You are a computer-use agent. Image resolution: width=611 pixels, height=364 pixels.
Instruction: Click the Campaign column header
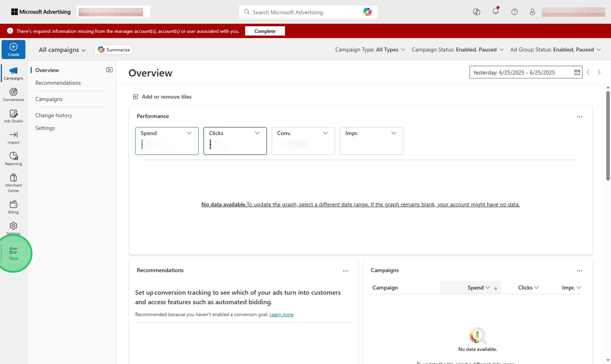(x=385, y=288)
